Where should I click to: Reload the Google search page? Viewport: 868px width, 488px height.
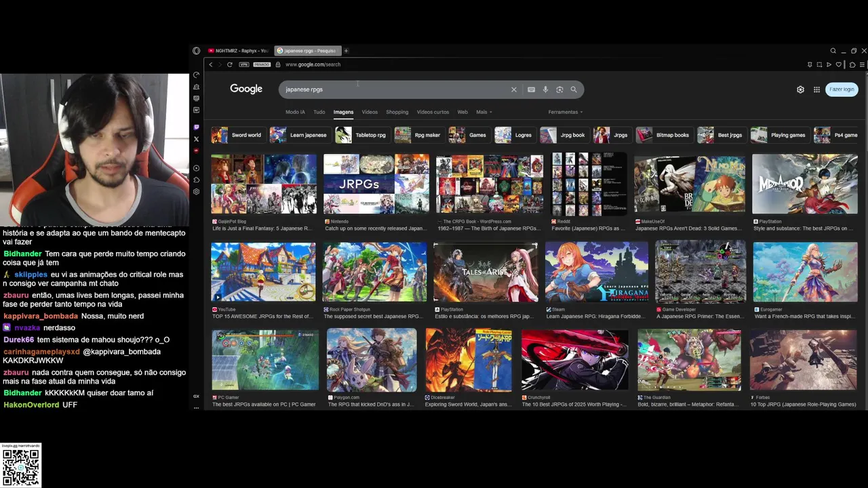pos(230,64)
